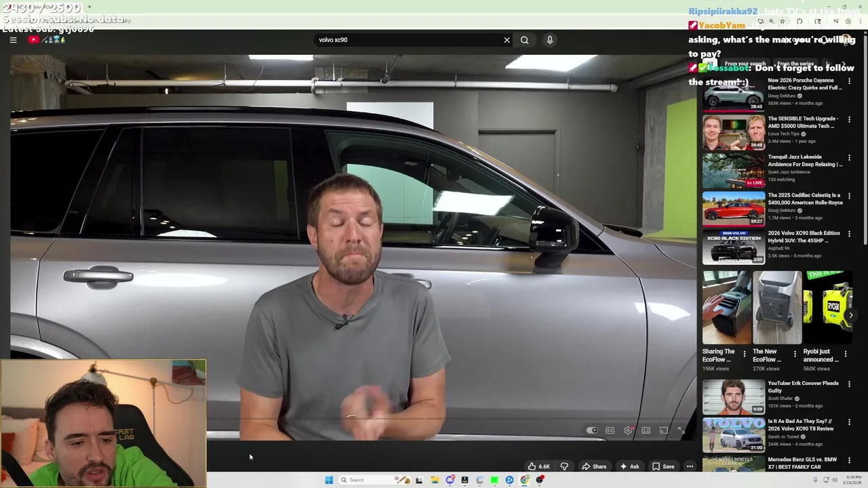This screenshot has width=868, height=488.
Task: Open player settings gear
Action: coord(628,430)
